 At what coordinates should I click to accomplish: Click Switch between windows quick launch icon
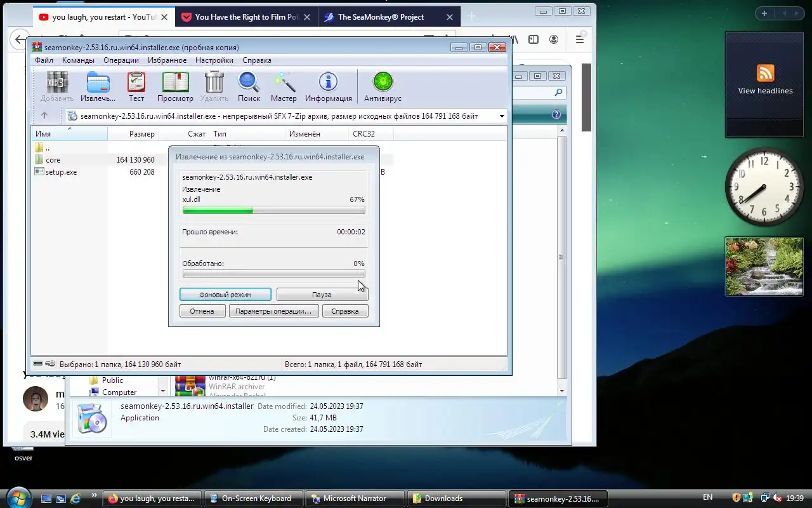61,498
